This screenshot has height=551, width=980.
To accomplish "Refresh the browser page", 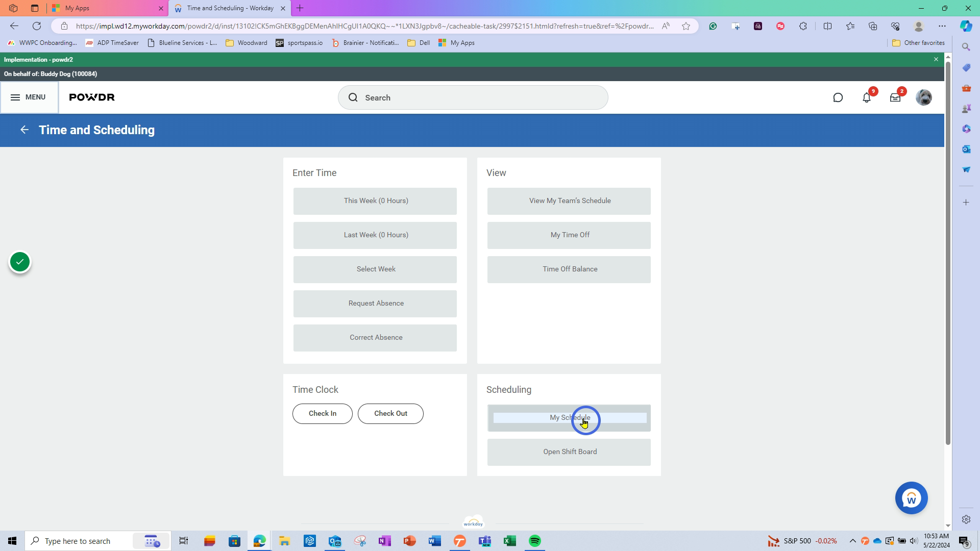I will [37, 26].
